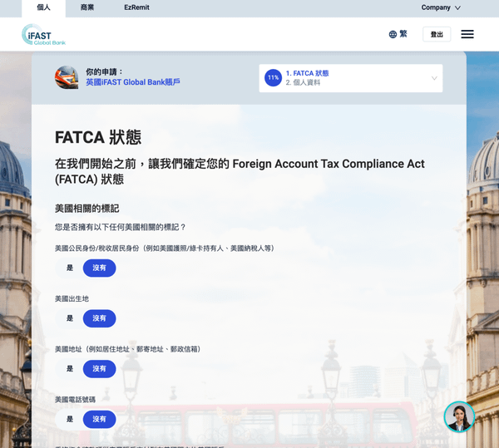Click the 登出 logout button
The image size is (499, 448).
(437, 34)
